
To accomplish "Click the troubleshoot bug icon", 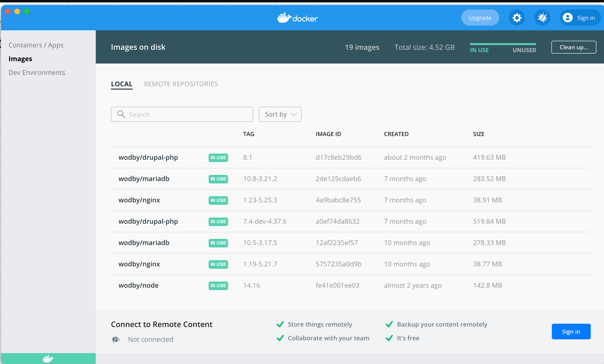I will (542, 18).
